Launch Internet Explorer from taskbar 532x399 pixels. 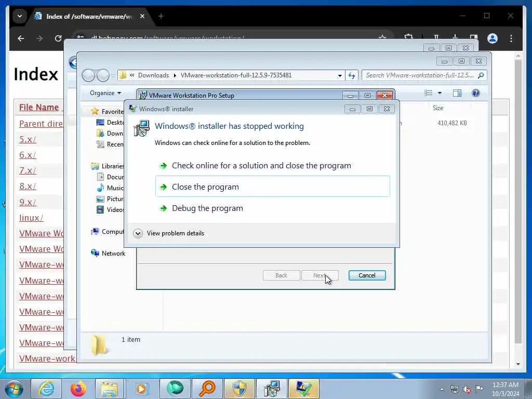click(46, 389)
